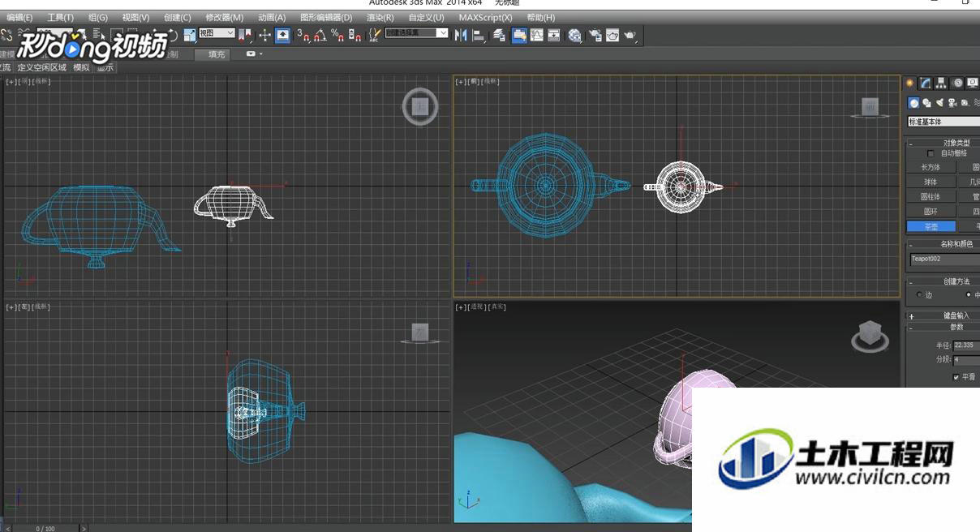Select the Geometry category icon

tap(913, 103)
